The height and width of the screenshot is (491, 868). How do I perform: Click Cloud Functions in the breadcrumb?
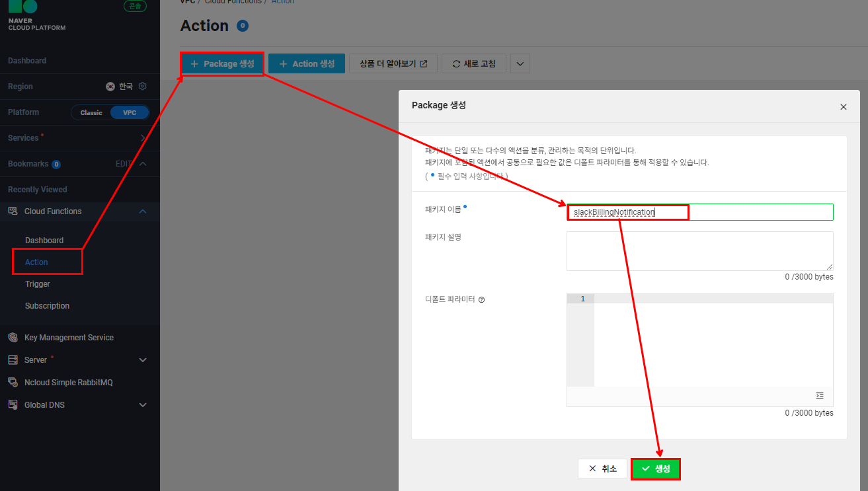(x=233, y=2)
